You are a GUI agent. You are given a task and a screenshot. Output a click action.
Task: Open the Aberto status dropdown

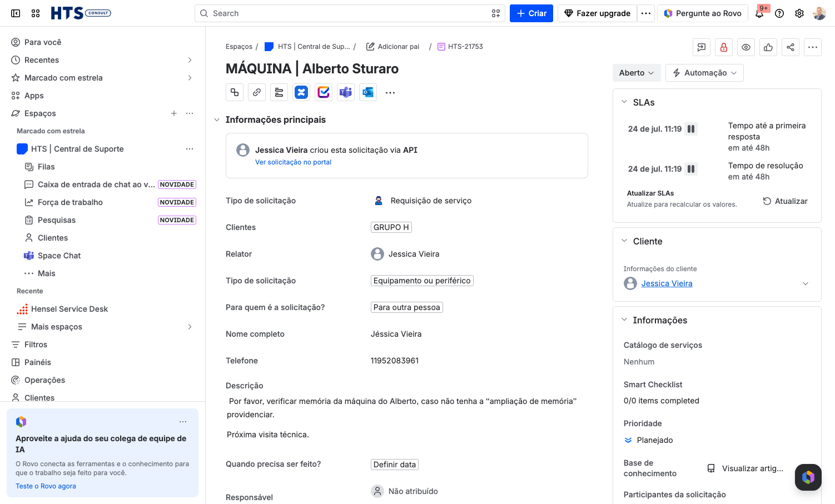[x=637, y=73]
